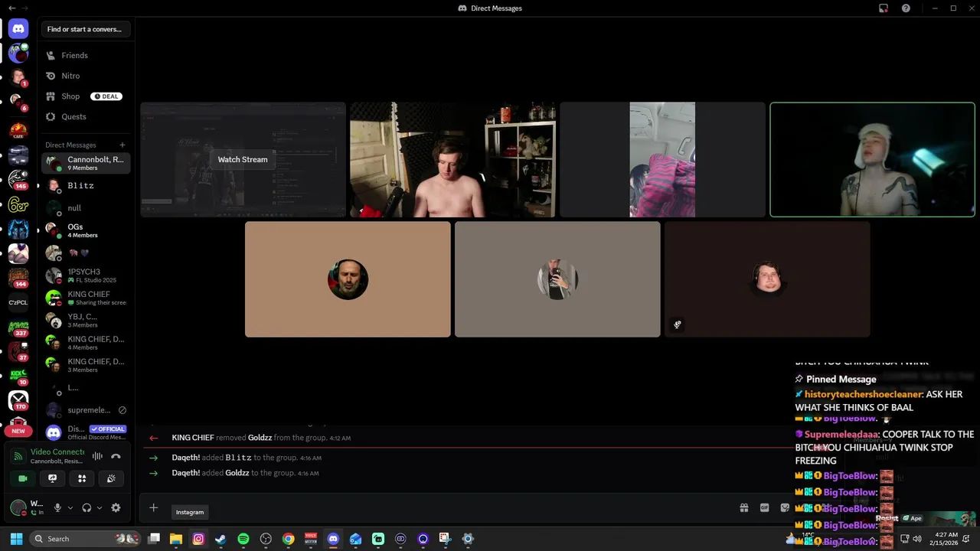Open Discord help question mark icon
Viewport: 980px width, 551px height.
(906, 8)
